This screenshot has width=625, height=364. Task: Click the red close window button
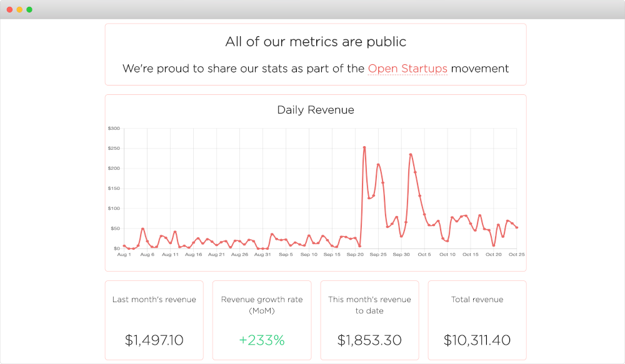pos(9,9)
